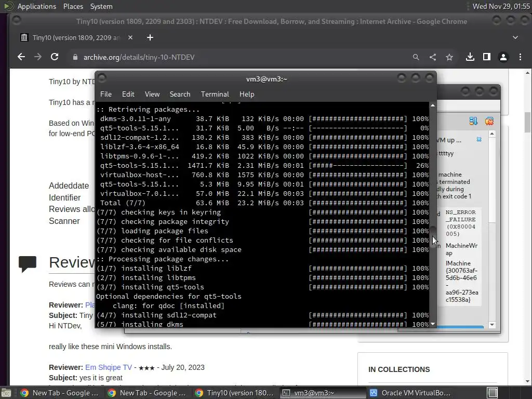Click the Chrome page scrollbar thumb
The height and width of the screenshot is (399, 532).
tap(527, 122)
